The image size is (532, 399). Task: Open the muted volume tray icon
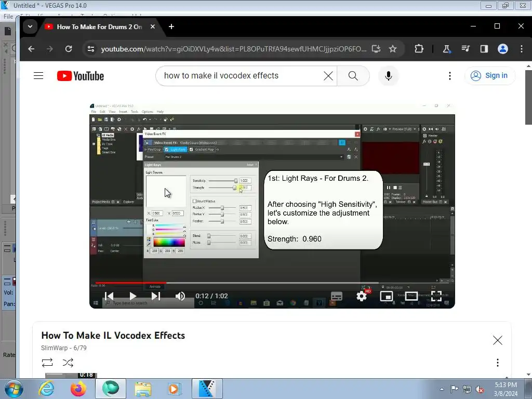480,389
